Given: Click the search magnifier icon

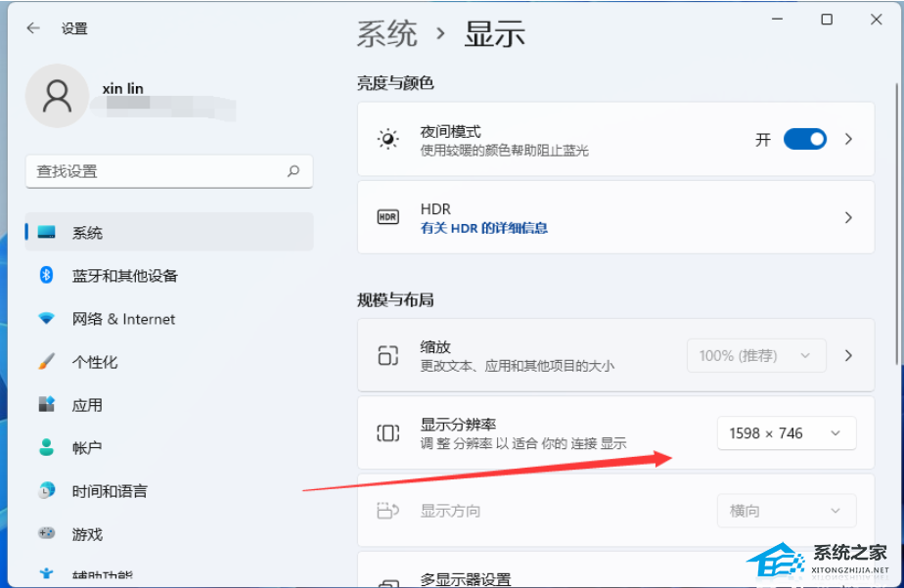Looking at the screenshot, I should click(x=293, y=171).
